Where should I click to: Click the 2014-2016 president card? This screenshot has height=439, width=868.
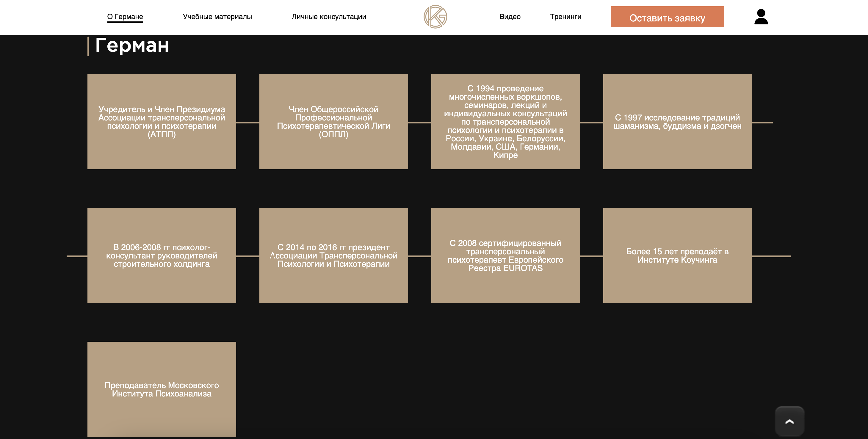point(333,255)
